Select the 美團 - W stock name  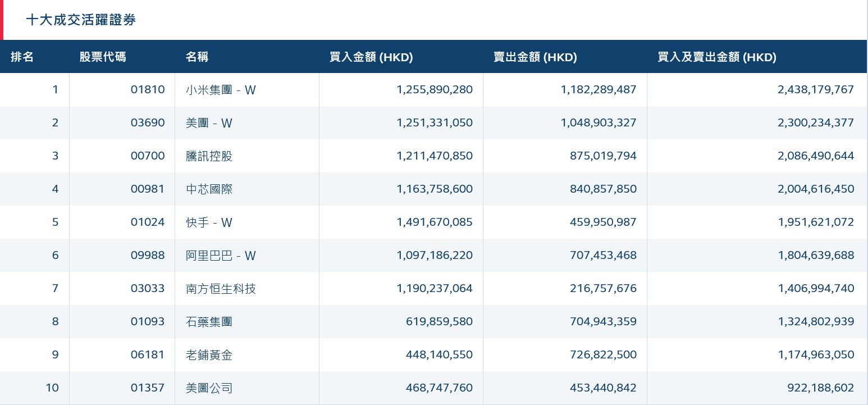tap(209, 123)
